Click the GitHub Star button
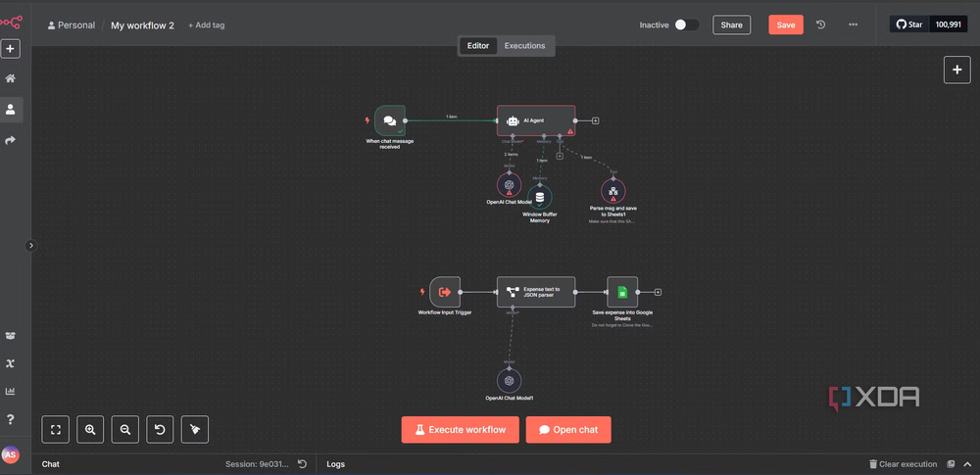The height and width of the screenshot is (475, 980). (910, 25)
